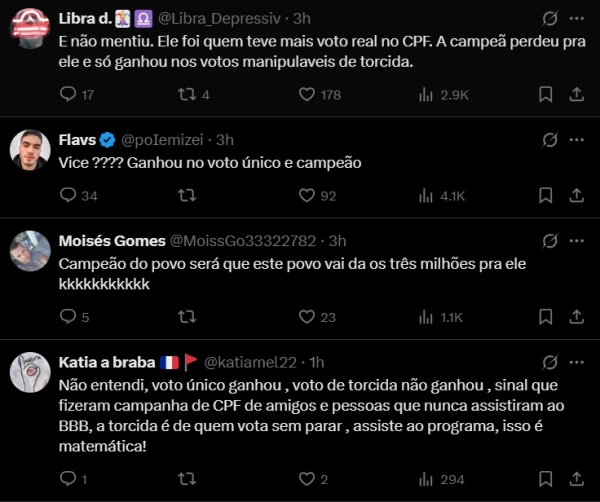The image size is (600, 502).
Task: Open Flavs' profile picture
Action: click(30, 150)
